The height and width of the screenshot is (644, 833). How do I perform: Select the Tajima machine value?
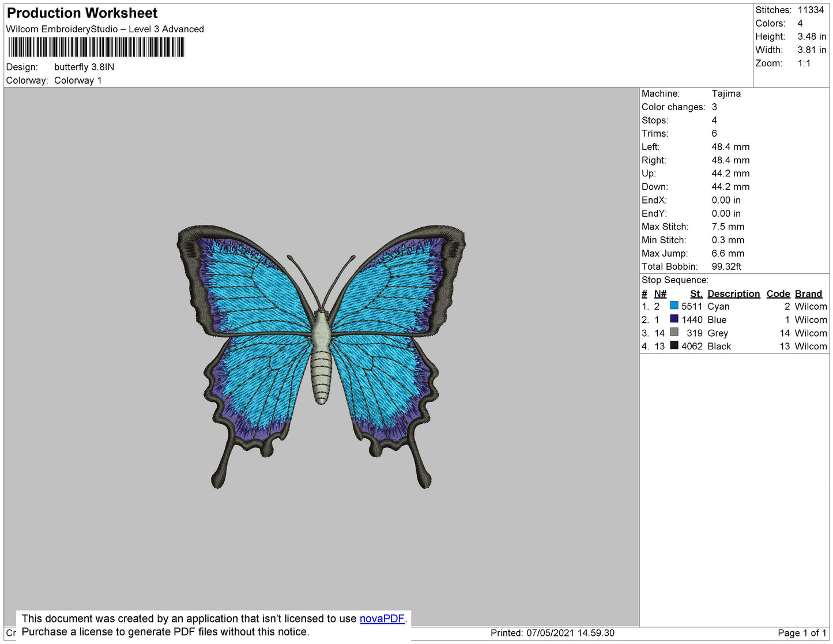[x=726, y=93]
